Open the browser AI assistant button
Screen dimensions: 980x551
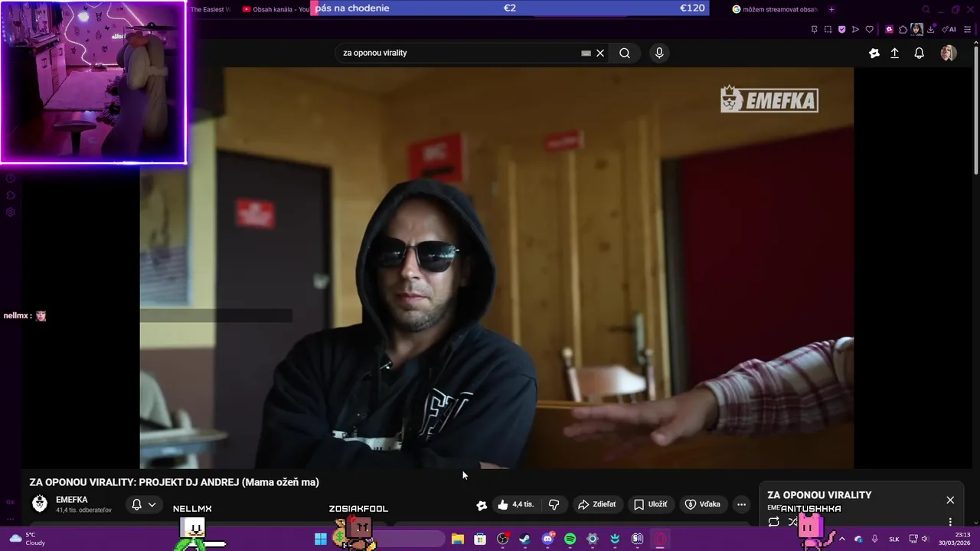(x=950, y=29)
